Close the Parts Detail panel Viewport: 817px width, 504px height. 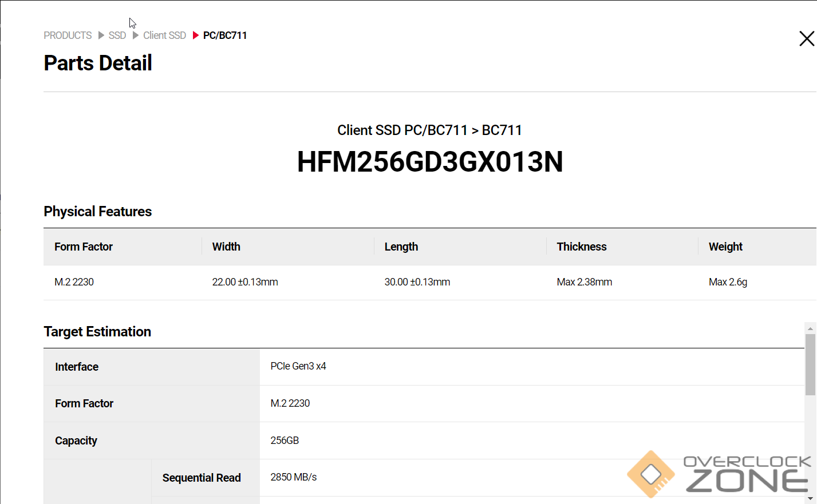point(807,38)
